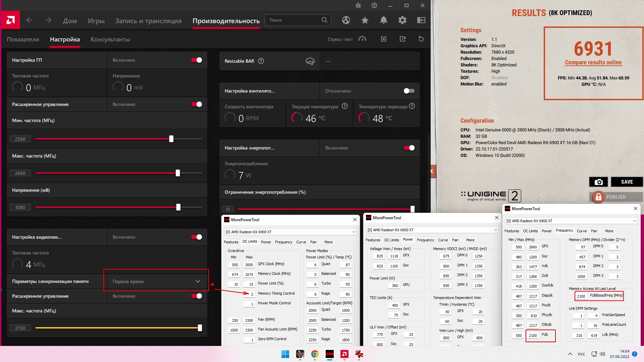Click the Мин. частота slider handle
The image size is (644, 362).
coord(171,139)
